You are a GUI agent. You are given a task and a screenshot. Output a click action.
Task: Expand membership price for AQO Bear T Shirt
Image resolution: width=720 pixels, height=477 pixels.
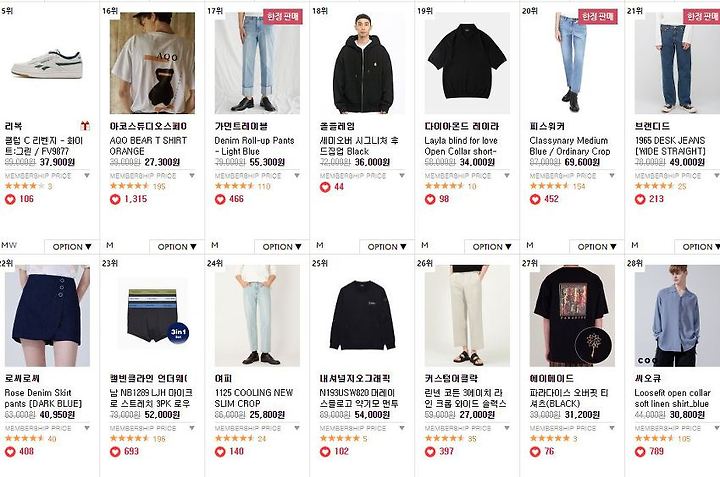[x=192, y=175]
